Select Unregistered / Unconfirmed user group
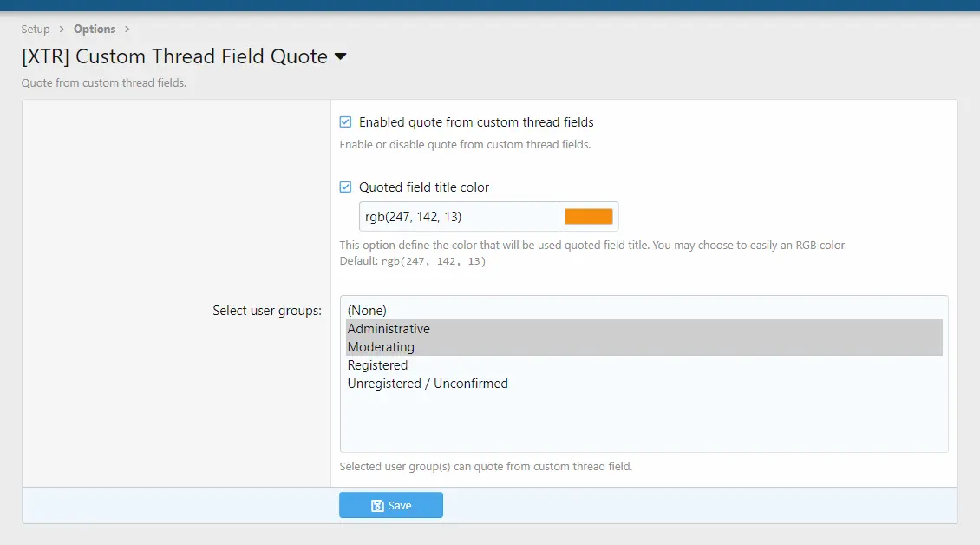This screenshot has height=545, width=980. pos(644,383)
